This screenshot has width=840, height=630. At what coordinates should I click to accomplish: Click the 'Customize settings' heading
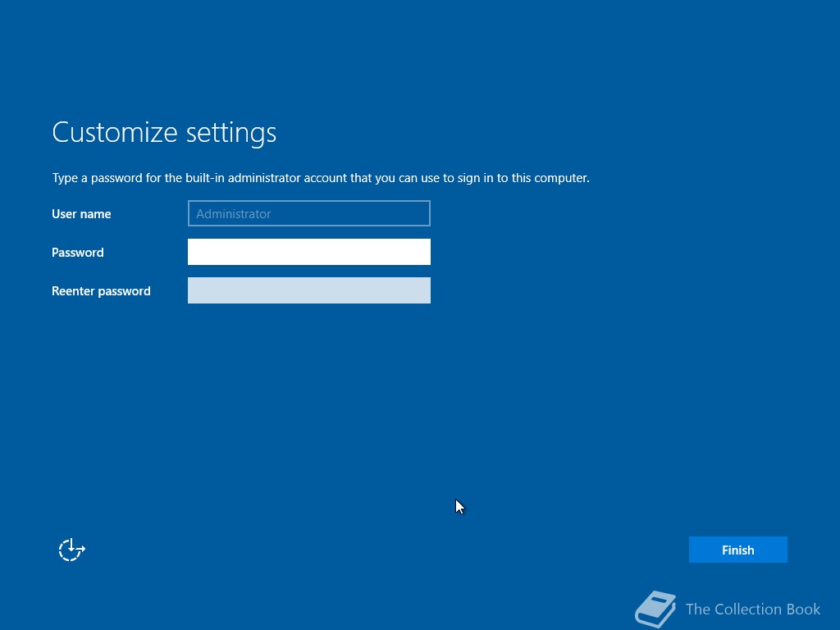pyautogui.click(x=164, y=132)
